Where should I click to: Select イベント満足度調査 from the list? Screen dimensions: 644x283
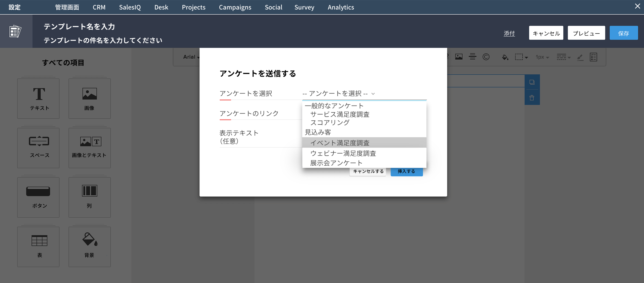(340, 143)
